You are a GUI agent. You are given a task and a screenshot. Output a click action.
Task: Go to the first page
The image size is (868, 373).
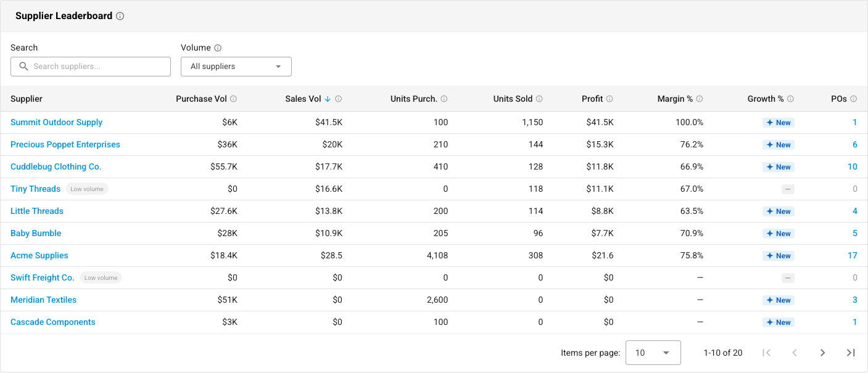click(x=766, y=353)
